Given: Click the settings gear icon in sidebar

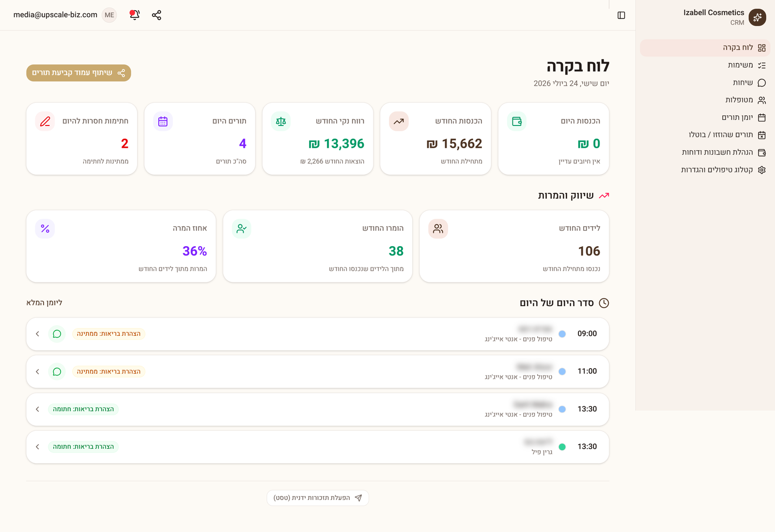Looking at the screenshot, I should point(761,170).
